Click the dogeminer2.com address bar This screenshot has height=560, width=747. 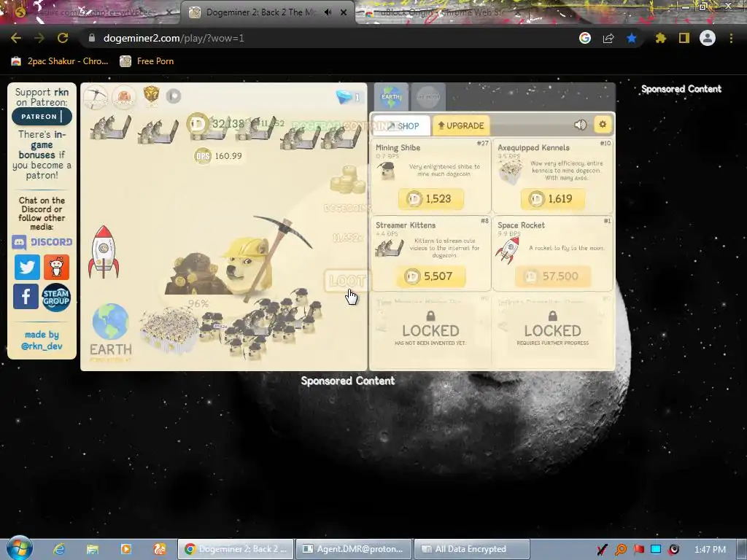coord(329,38)
